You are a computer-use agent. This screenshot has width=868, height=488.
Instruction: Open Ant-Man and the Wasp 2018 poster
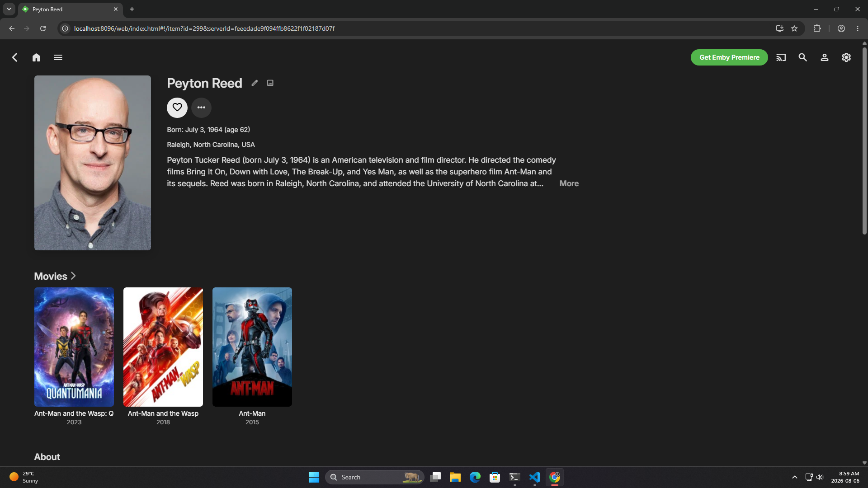(x=163, y=347)
